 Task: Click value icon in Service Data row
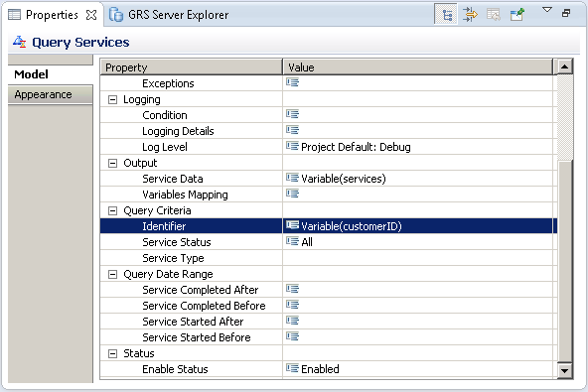pos(292,178)
